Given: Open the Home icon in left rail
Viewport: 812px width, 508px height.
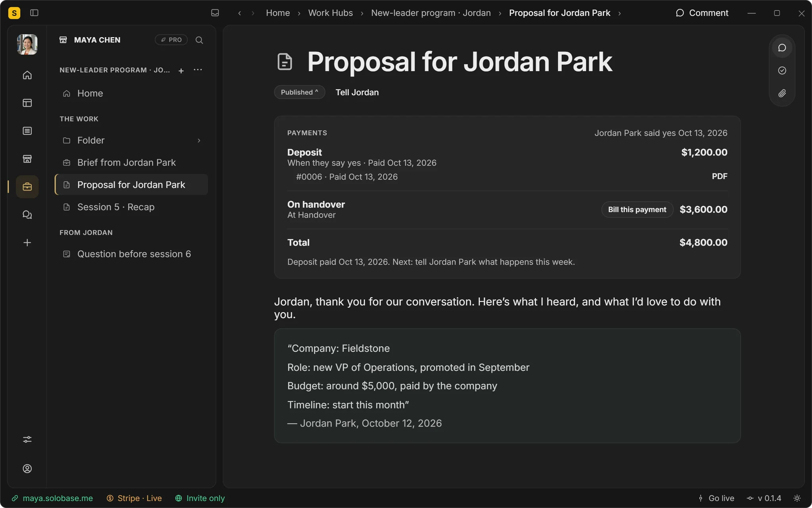Looking at the screenshot, I should tap(27, 75).
